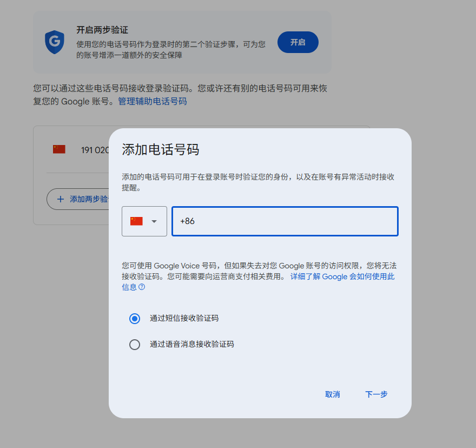Click the 添加电话号码 dialog title
Viewport: 476px width, 448px height.
[x=160, y=149]
